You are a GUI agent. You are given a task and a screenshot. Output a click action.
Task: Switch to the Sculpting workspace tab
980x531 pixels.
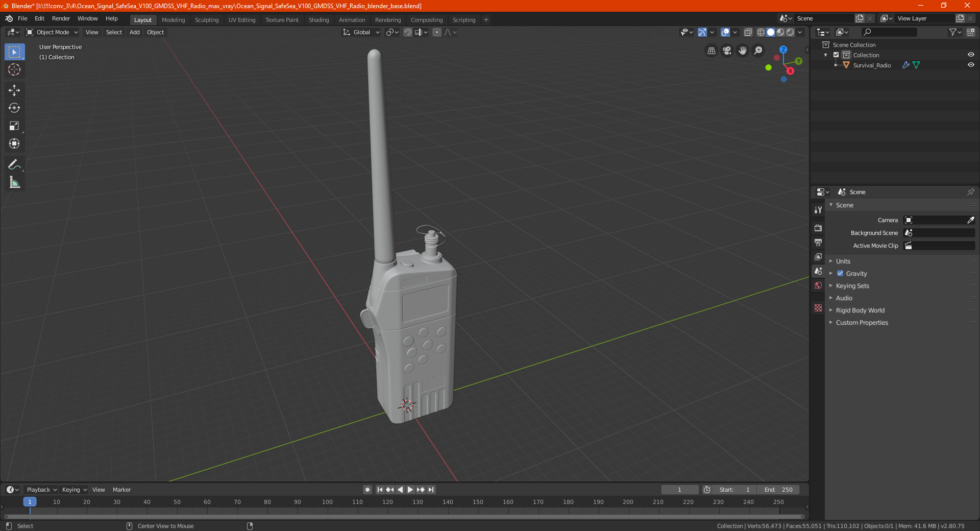[207, 20]
